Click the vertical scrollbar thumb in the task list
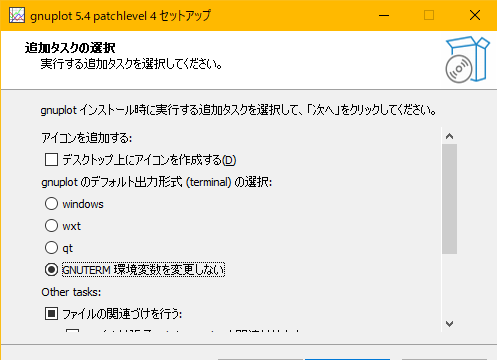Image resolution: width=497 pixels, height=360 pixels. pyautogui.click(x=449, y=199)
